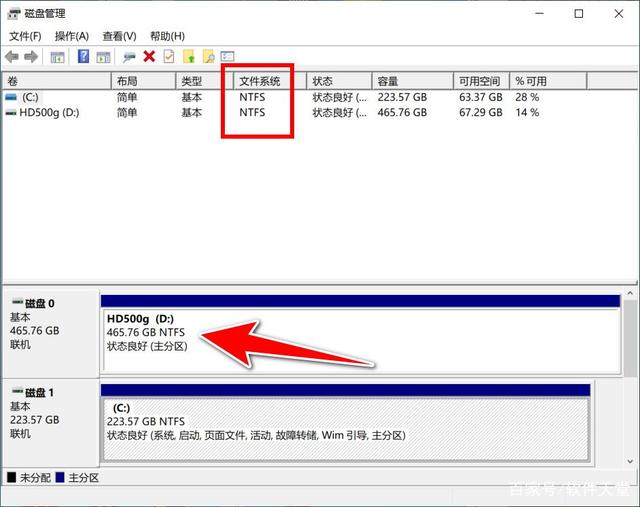Screen dimensions: 640x507
Task: Sort by the 文件系统 column header
Action: [270, 81]
